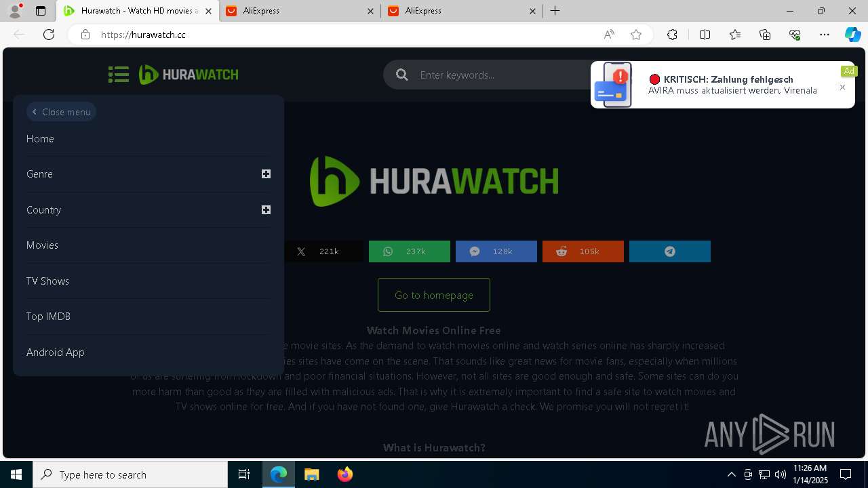Open the Collections icon
868x488 pixels.
[765, 35]
